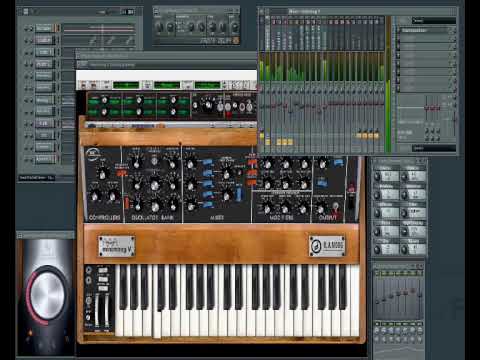Screen dimensions: 480x360
Task: Open the Minimoog sub-bank green display
Action: (167, 85)
